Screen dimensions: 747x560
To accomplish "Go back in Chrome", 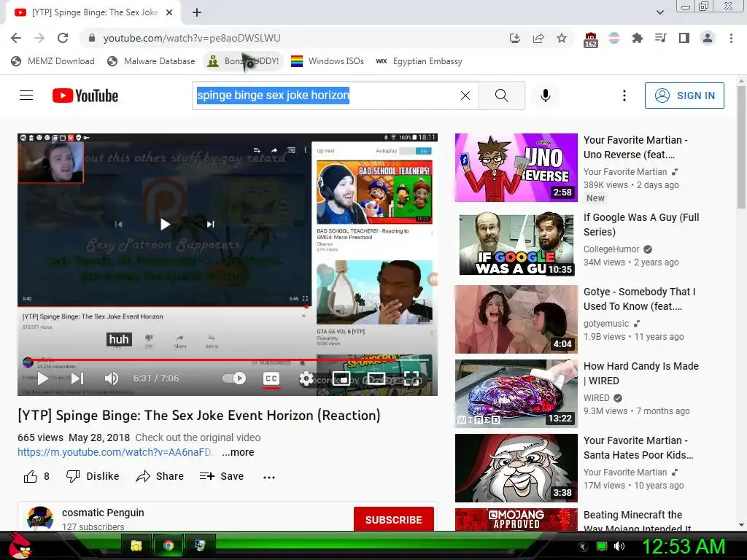I will click(16, 38).
